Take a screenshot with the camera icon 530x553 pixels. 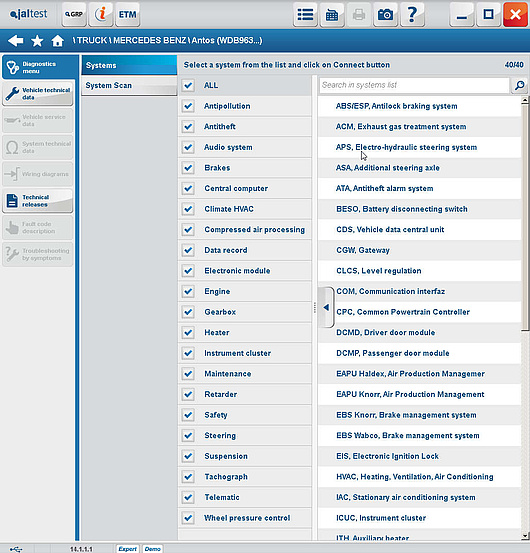[385, 14]
